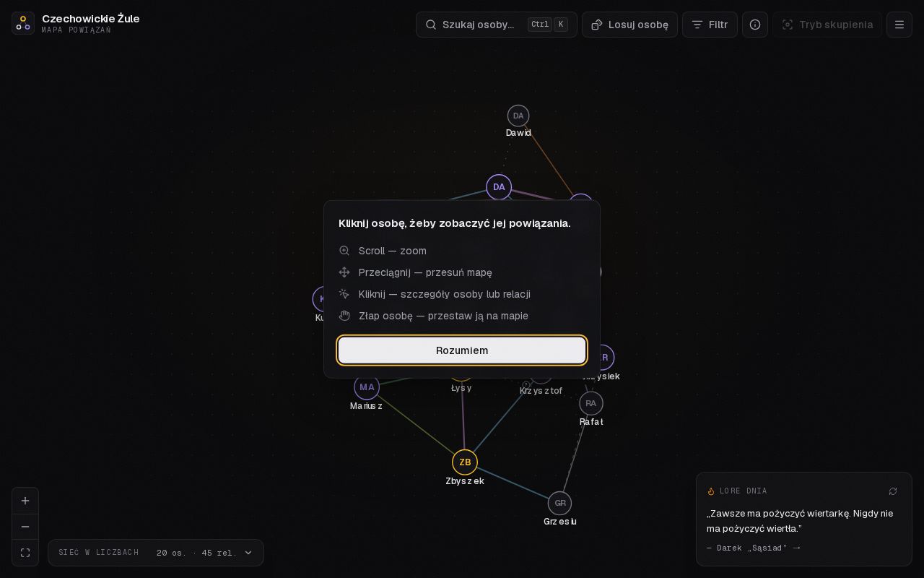Zoom out with the minus icon

coord(25,527)
